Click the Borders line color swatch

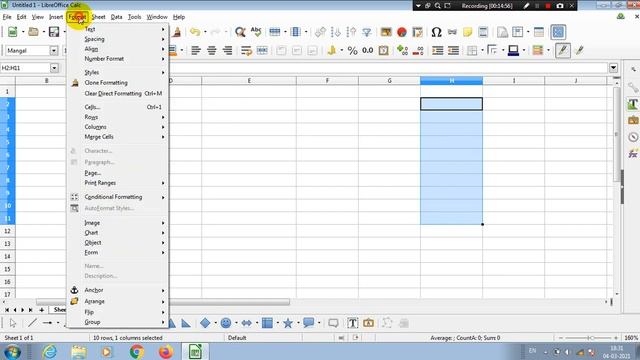tap(513, 50)
